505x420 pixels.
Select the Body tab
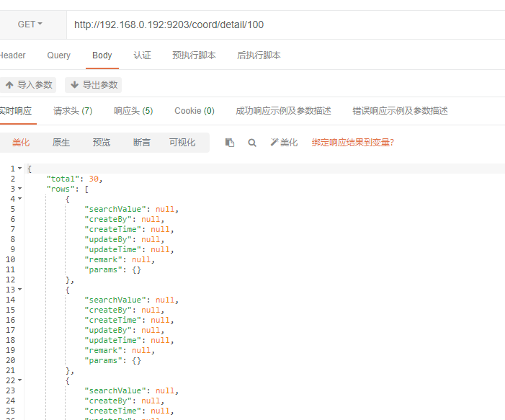[102, 55]
